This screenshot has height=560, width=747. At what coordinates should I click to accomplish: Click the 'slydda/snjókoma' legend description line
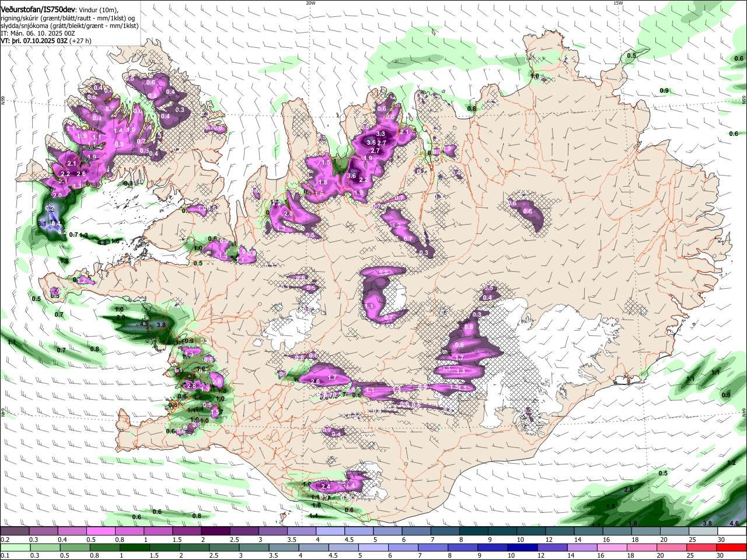pyautogui.click(x=69, y=26)
